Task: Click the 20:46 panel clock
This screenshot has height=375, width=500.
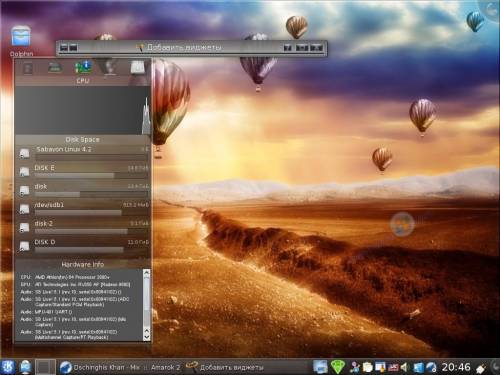Action: pos(456,367)
